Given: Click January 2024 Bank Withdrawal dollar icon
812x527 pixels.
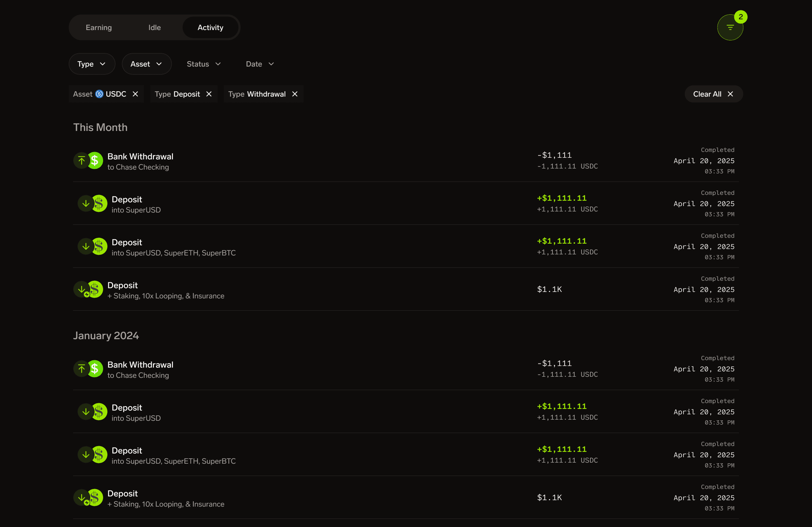Looking at the screenshot, I should 95,369.
